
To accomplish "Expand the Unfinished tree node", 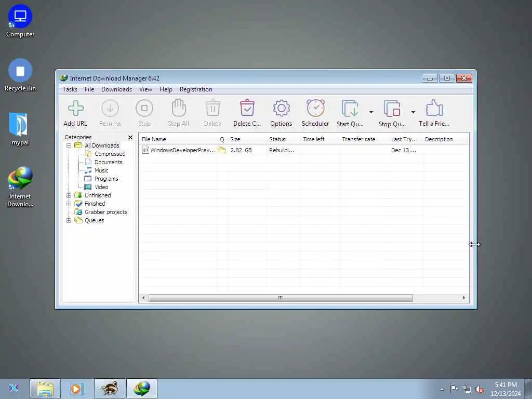I will [x=69, y=195].
